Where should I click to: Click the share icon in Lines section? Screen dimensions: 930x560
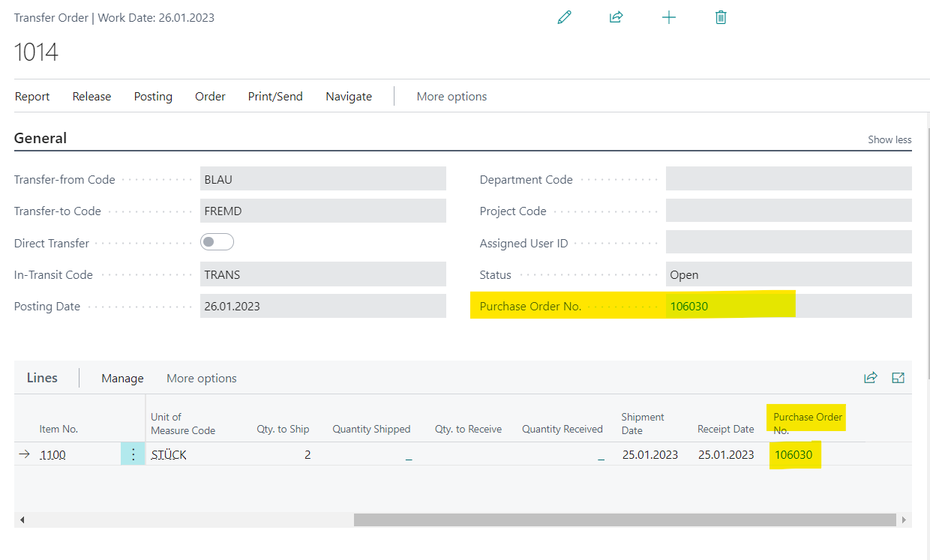click(x=871, y=378)
